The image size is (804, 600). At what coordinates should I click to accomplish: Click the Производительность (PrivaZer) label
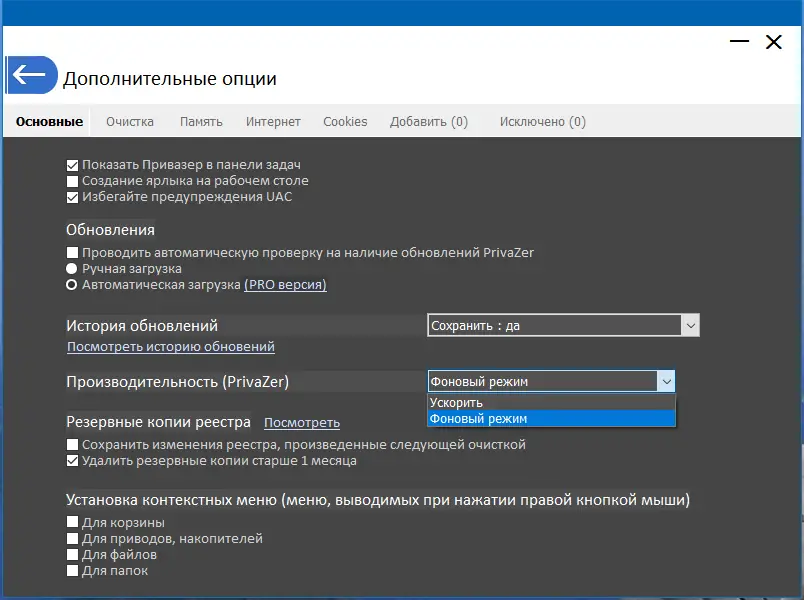pyautogui.click(x=177, y=382)
